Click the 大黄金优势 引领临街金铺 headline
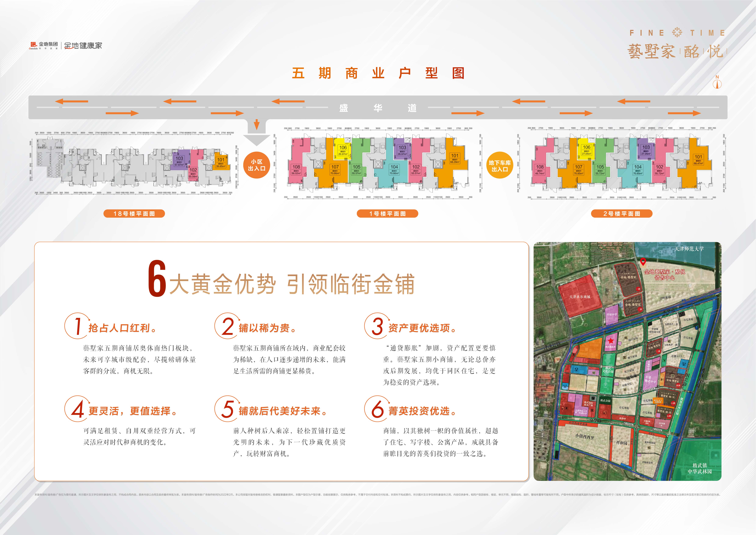Viewport: 756px width, 535px height. coord(292,284)
